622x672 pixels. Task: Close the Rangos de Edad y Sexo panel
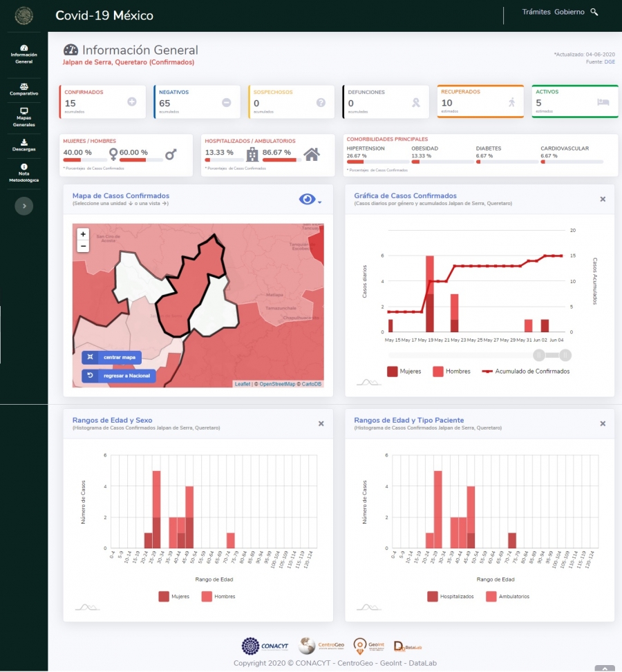click(x=321, y=423)
